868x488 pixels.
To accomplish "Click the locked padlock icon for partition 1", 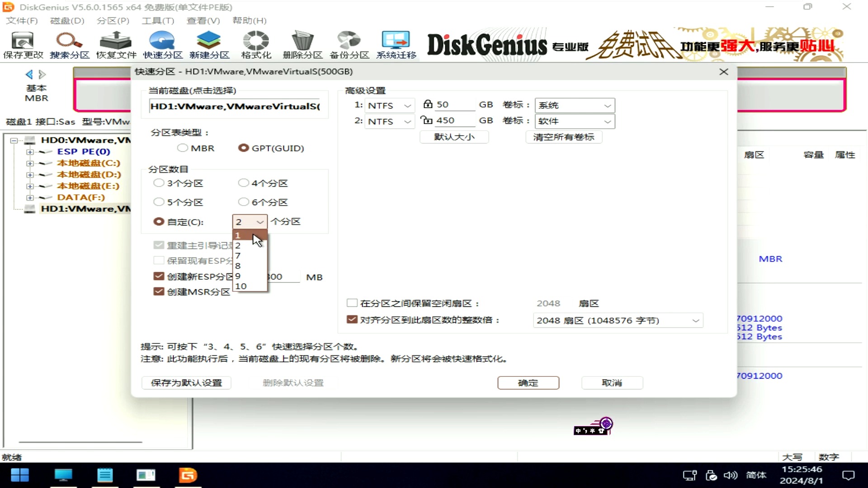I will [x=427, y=104].
